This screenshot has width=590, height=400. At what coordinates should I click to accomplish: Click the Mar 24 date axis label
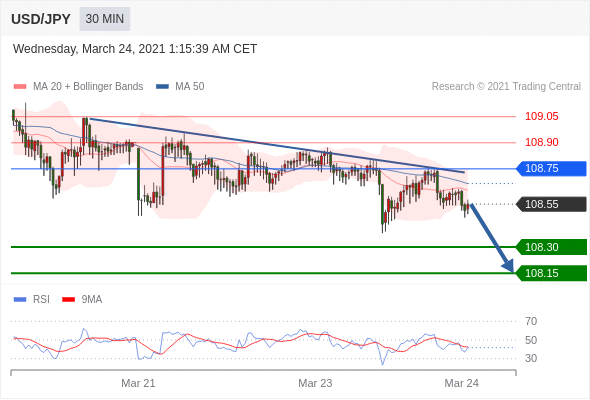click(x=462, y=383)
